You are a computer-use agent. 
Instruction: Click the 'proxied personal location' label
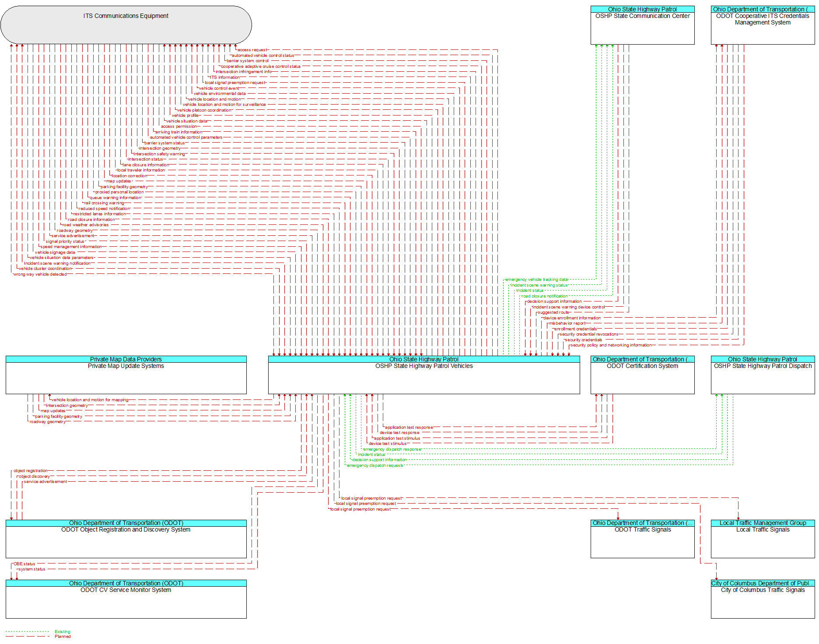coord(119,192)
